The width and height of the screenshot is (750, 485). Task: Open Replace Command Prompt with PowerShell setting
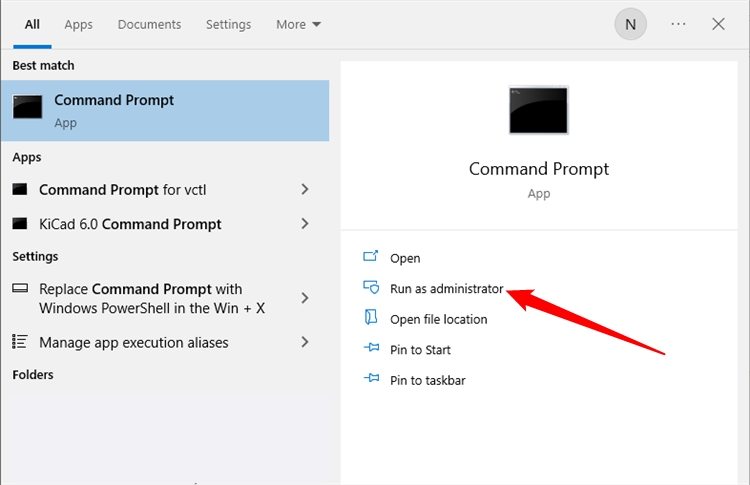(151, 298)
